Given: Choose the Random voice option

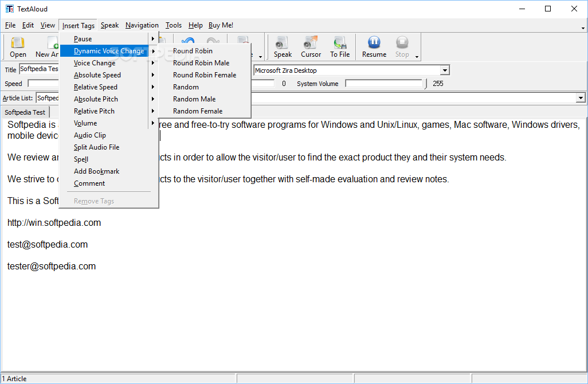Looking at the screenshot, I should (205, 87).
